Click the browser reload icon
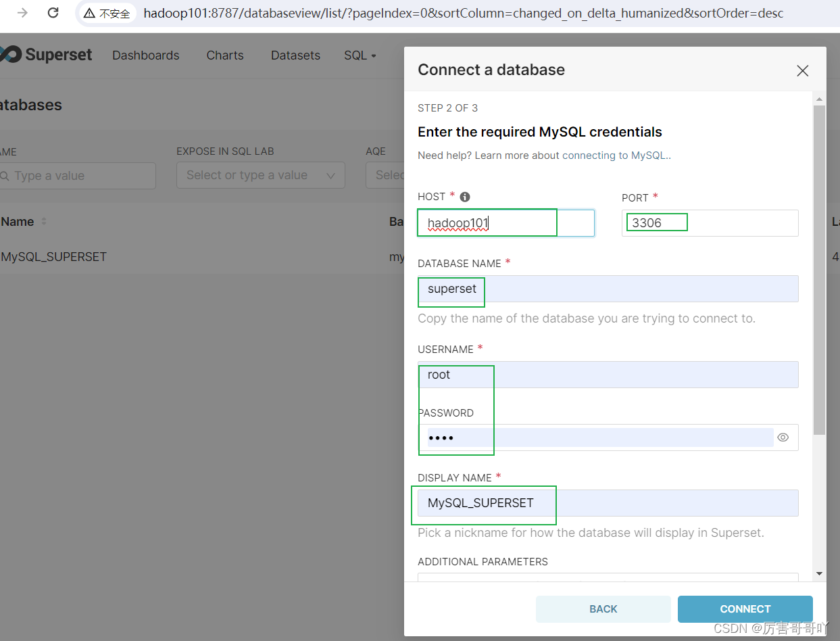Viewport: 840px width, 641px height. (53, 13)
